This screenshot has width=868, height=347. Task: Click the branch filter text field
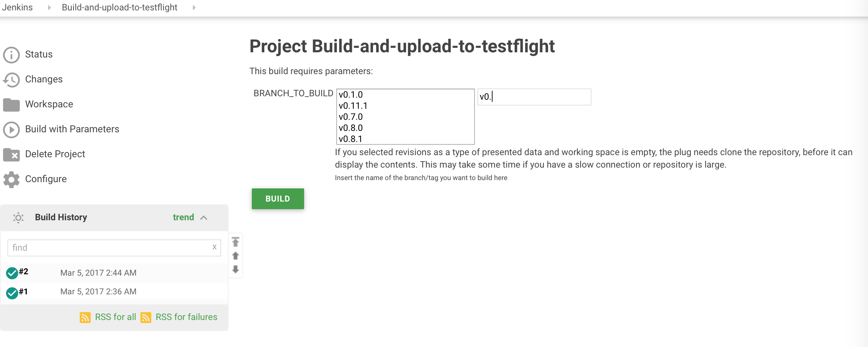534,97
